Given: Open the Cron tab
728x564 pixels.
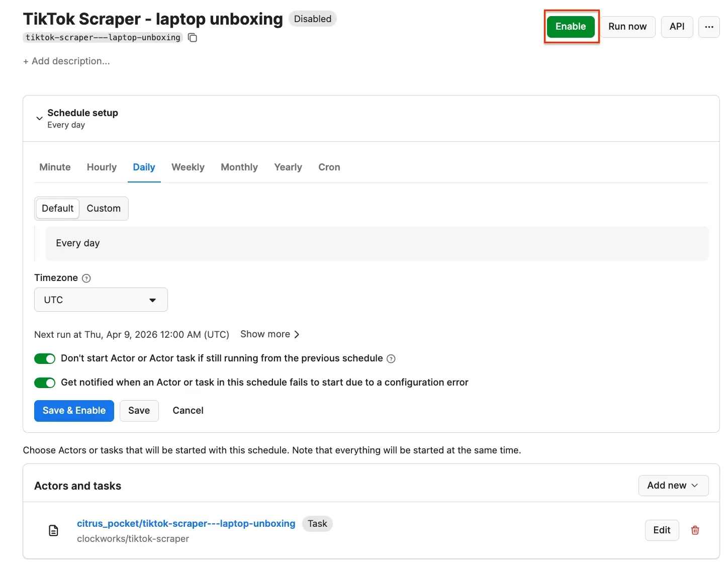Looking at the screenshot, I should pos(329,167).
